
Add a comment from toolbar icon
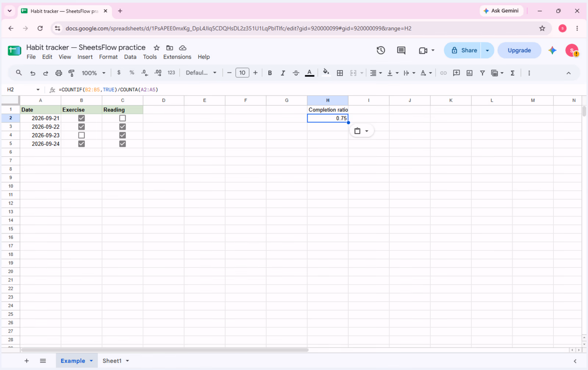point(456,73)
